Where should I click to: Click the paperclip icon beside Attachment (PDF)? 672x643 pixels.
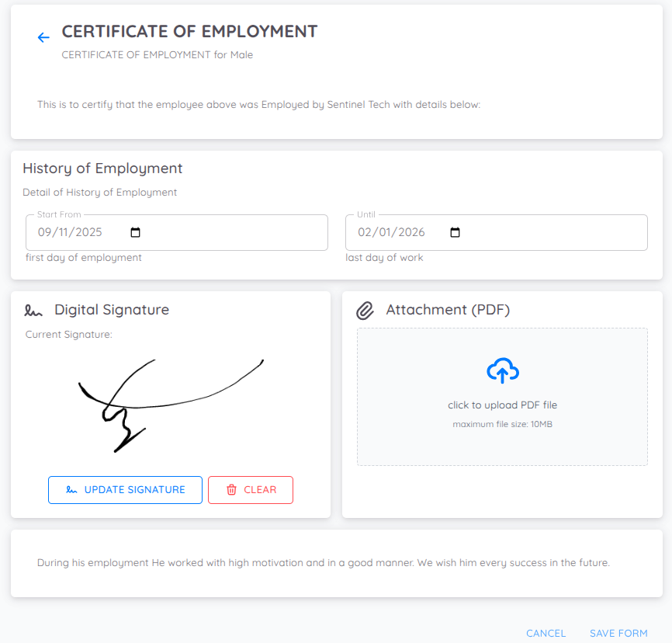pyautogui.click(x=365, y=310)
